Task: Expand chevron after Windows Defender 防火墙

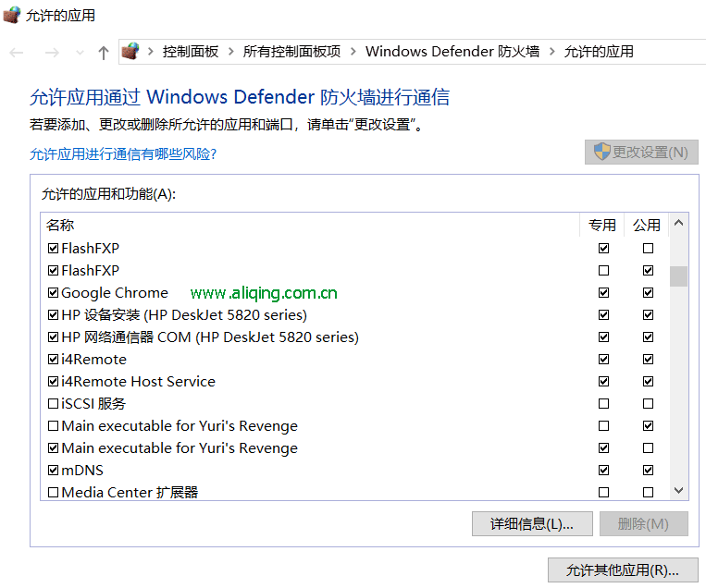Action: tap(552, 52)
